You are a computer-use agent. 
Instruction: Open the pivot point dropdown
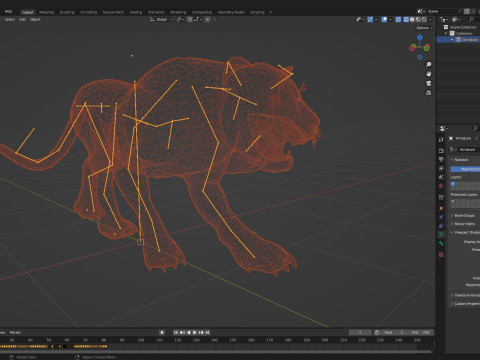(x=180, y=19)
